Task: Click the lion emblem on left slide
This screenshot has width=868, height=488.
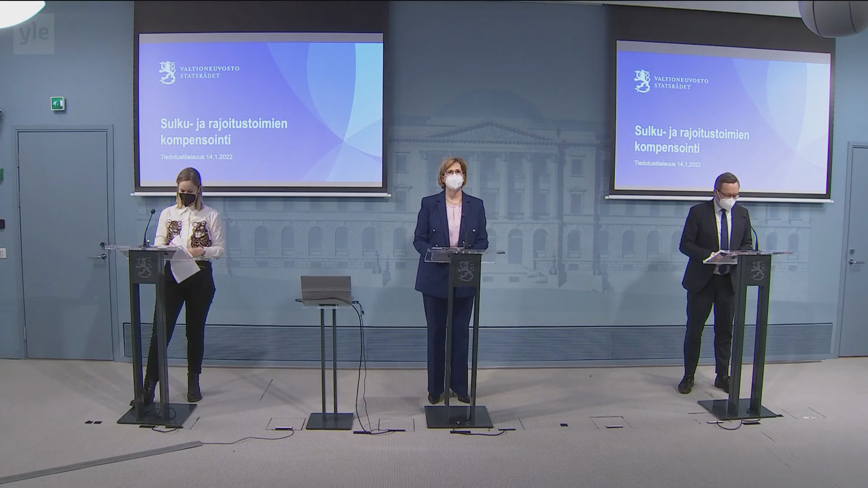Action: [x=167, y=73]
